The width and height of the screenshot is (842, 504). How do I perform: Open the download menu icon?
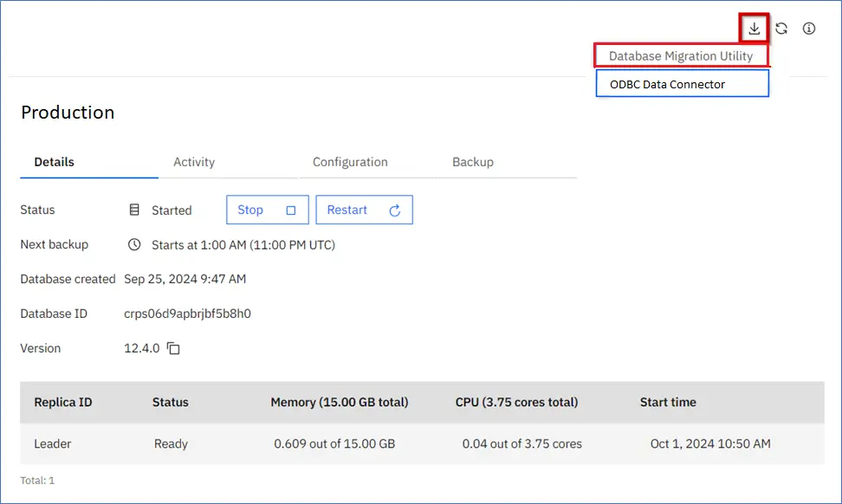pos(754,29)
